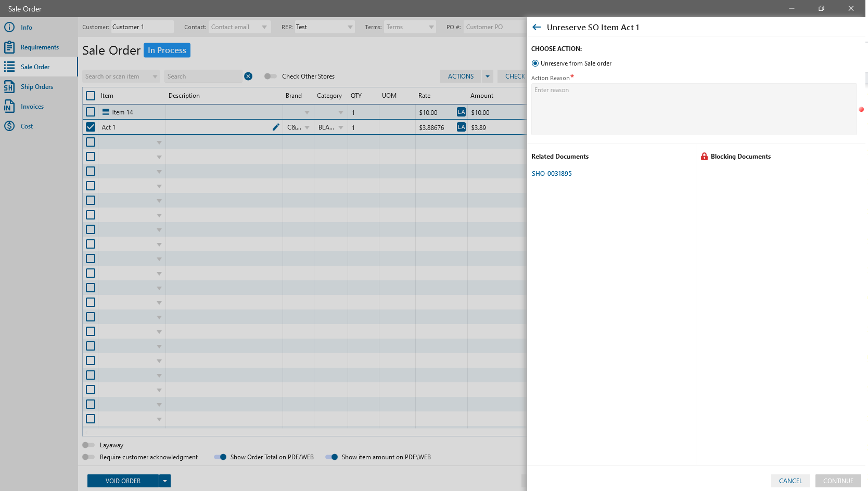Click the Rate column header
Image resolution: width=868 pixels, height=491 pixels.
click(x=425, y=96)
